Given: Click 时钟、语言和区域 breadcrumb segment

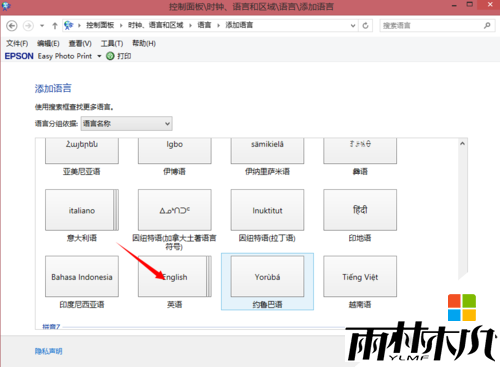Looking at the screenshot, I should 156,25.
